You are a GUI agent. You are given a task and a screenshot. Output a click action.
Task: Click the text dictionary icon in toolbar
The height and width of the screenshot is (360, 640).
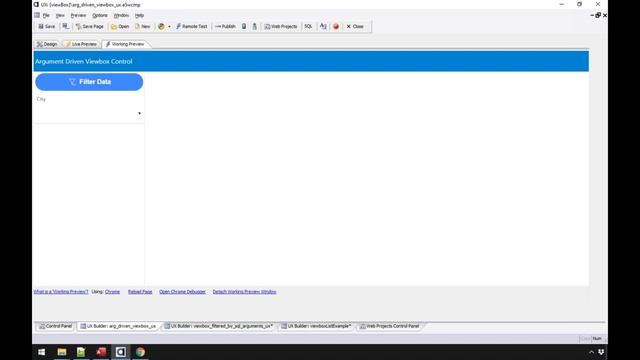click(323, 27)
